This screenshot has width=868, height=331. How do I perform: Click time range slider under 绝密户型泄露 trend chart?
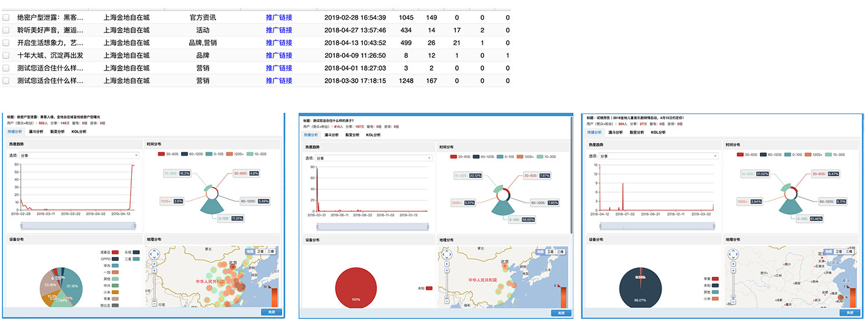pyautogui.click(x=76, y=225)
